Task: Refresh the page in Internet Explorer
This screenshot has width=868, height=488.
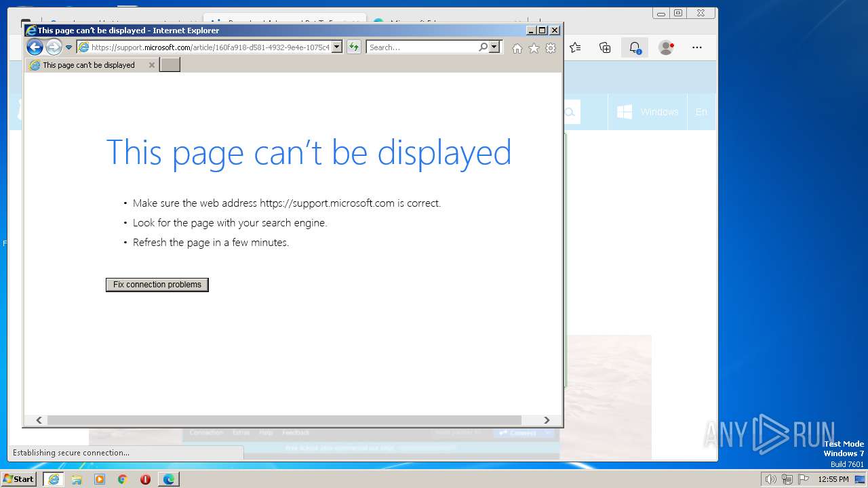Action: (354, 47)
